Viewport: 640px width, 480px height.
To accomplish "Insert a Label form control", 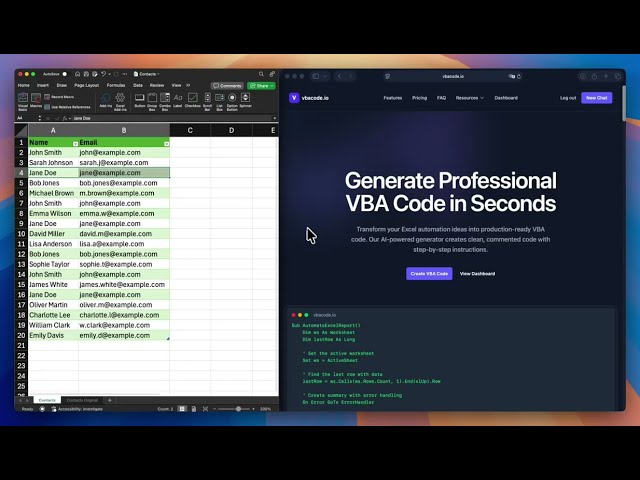I will coord(178,98).
